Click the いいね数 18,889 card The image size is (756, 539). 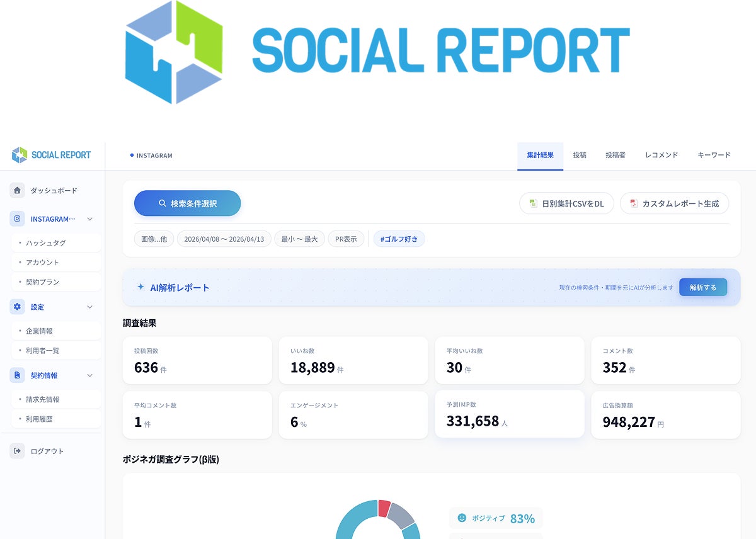point(353,360)
